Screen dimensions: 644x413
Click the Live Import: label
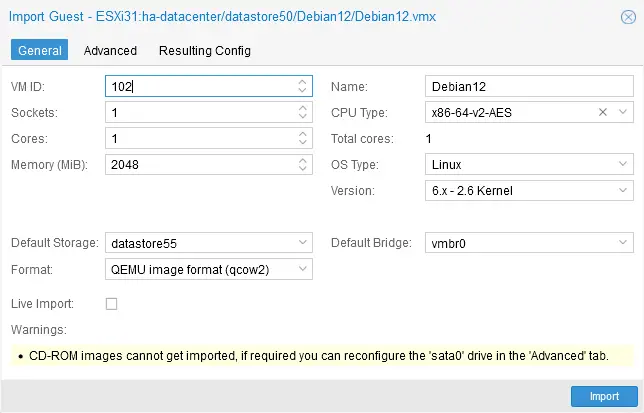pyautogui.click(x=42, y=304)
